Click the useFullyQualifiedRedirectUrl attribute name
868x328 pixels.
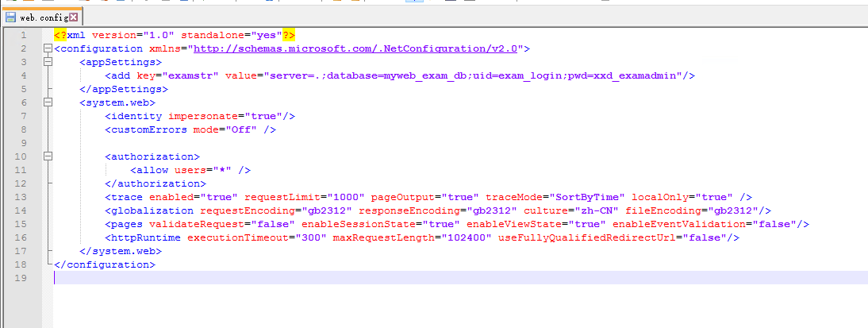click(587, 237)
